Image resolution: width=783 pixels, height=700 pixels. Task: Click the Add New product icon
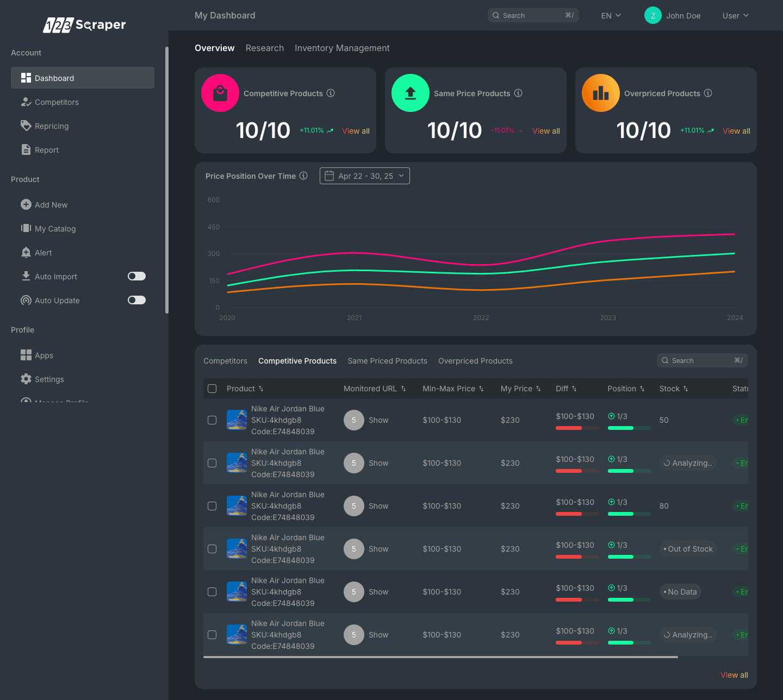click(26, 204)
